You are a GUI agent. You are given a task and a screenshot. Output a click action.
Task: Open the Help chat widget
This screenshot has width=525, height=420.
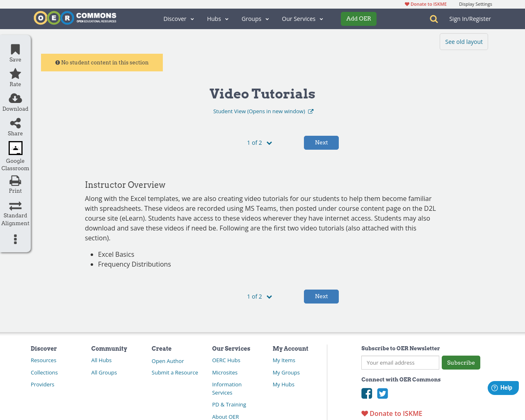[503, 387]
